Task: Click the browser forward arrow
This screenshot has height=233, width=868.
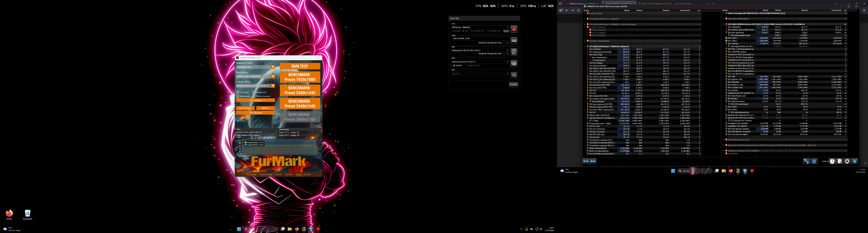Action: 573,10
